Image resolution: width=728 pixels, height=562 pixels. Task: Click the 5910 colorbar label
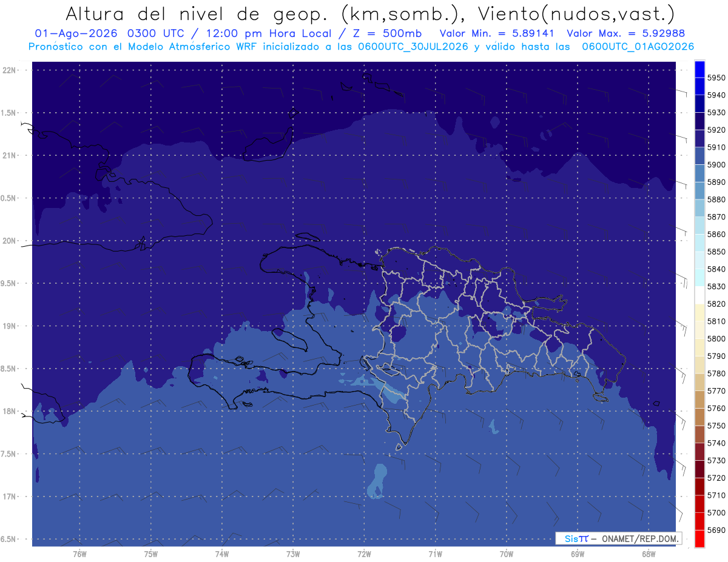716,147
